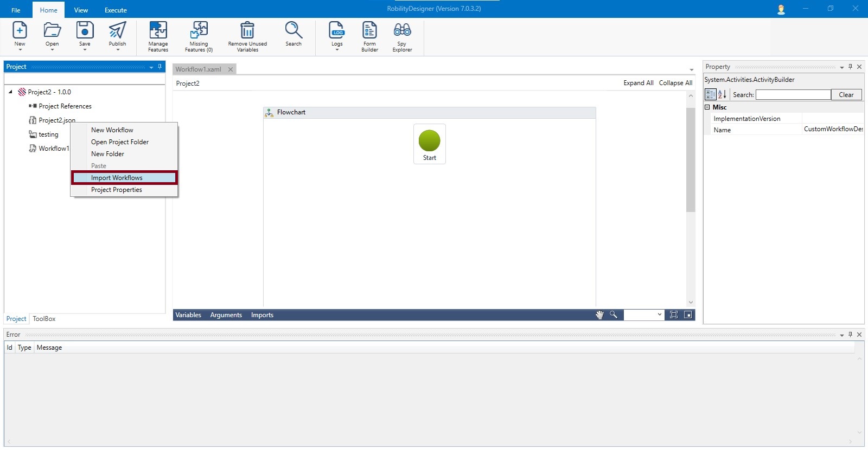
Task: Pin the Project panel
Action: click(x=159, y=67)
